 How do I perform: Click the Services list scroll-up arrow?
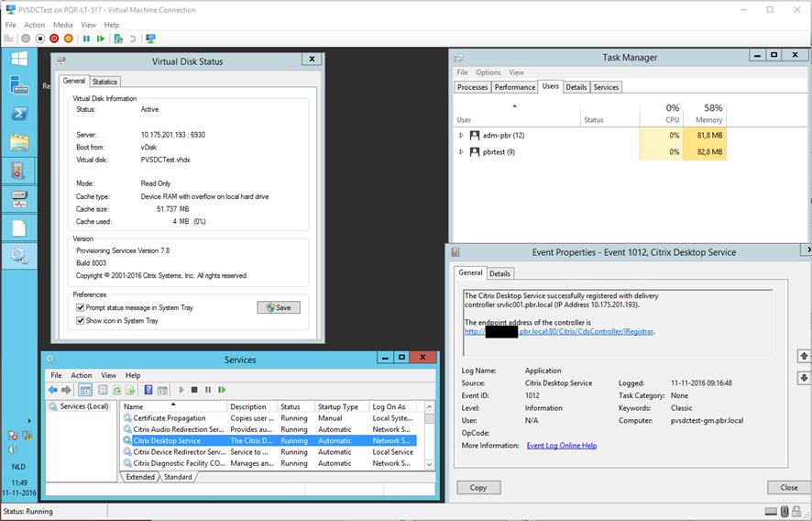tap(429, 406)
